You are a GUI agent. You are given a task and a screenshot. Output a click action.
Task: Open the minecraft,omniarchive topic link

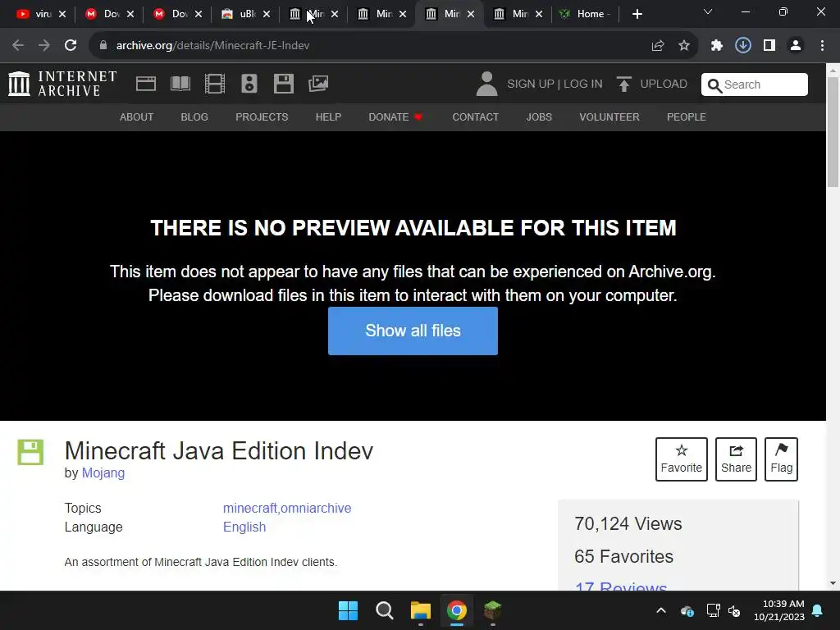(286, 508)
